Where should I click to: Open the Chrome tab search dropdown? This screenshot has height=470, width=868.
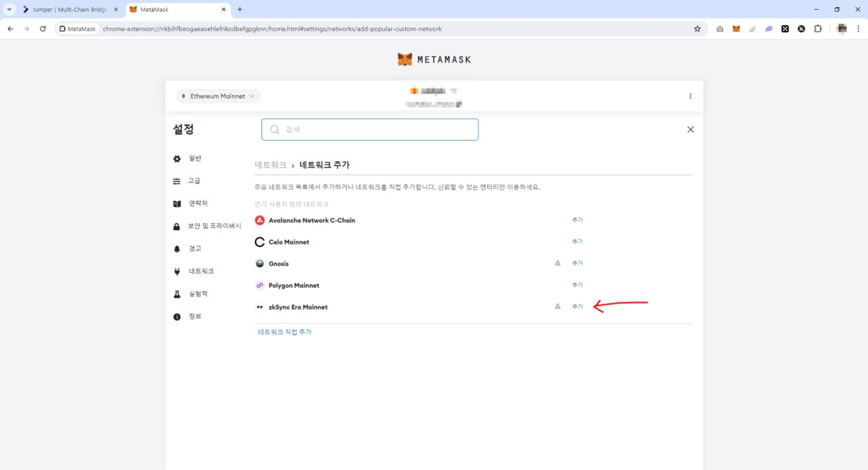tap(9, 10)
